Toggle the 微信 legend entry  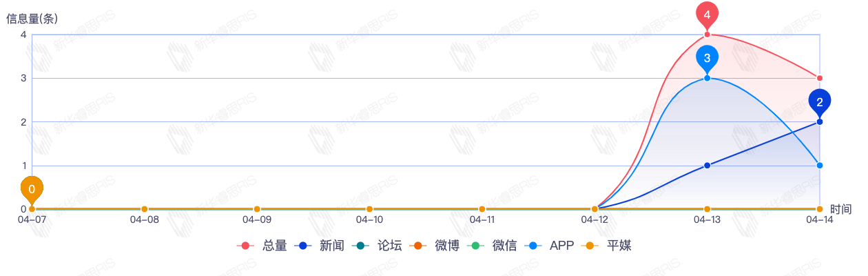click(492, 245)
